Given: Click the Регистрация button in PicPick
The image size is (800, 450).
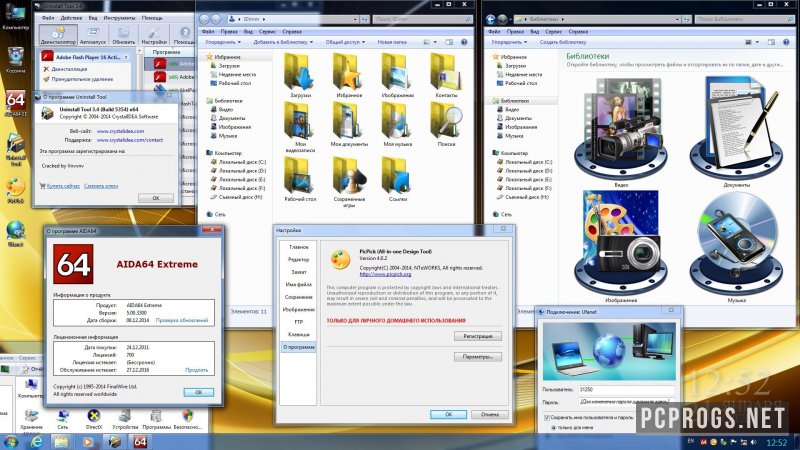Looking at the screenshot, I should (478, 336).
